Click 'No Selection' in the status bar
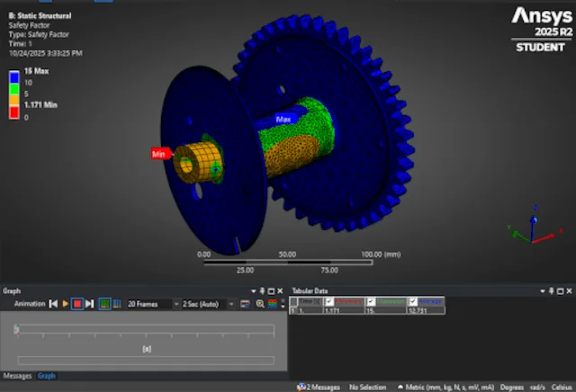Screen dimensions: 576x392 coord(367,388)
